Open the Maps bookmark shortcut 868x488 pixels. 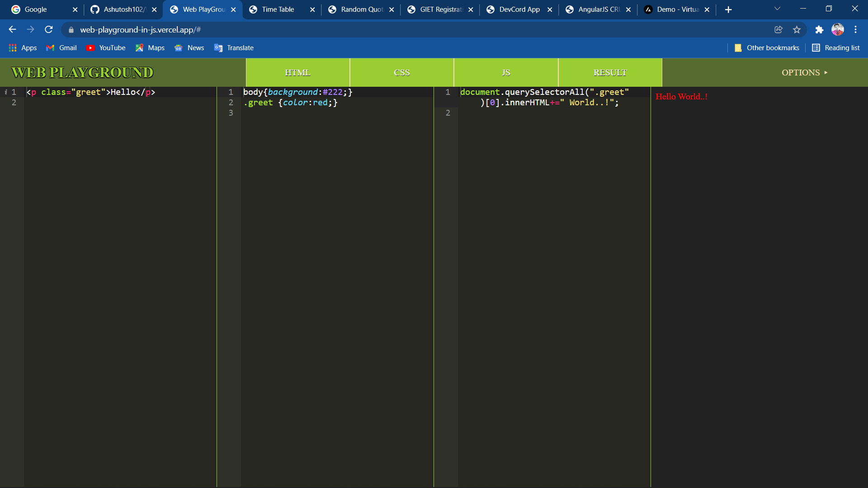tap(150, 47)
